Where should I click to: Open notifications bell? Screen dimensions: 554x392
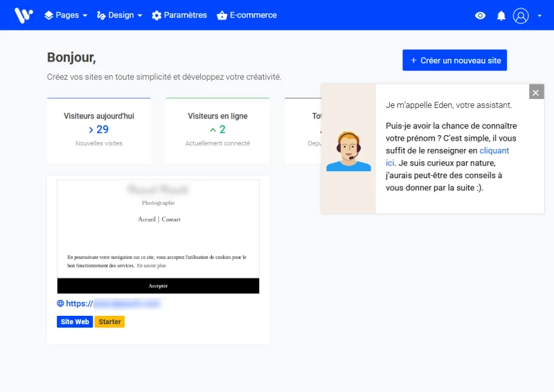[501, 16]
